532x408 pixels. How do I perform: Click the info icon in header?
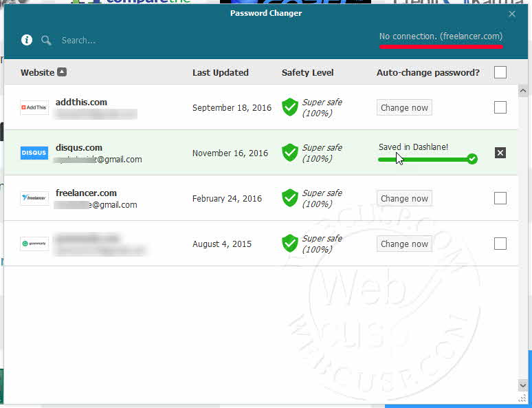pos(27,41)
